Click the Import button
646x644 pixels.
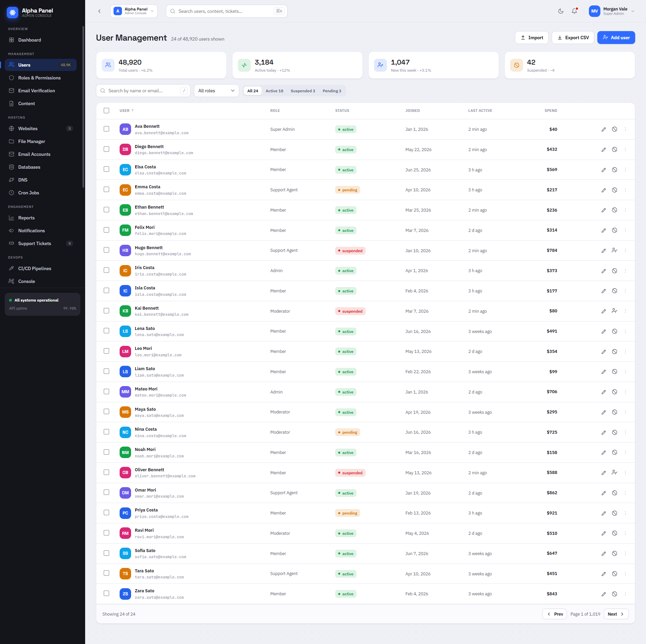pos(531,38)
